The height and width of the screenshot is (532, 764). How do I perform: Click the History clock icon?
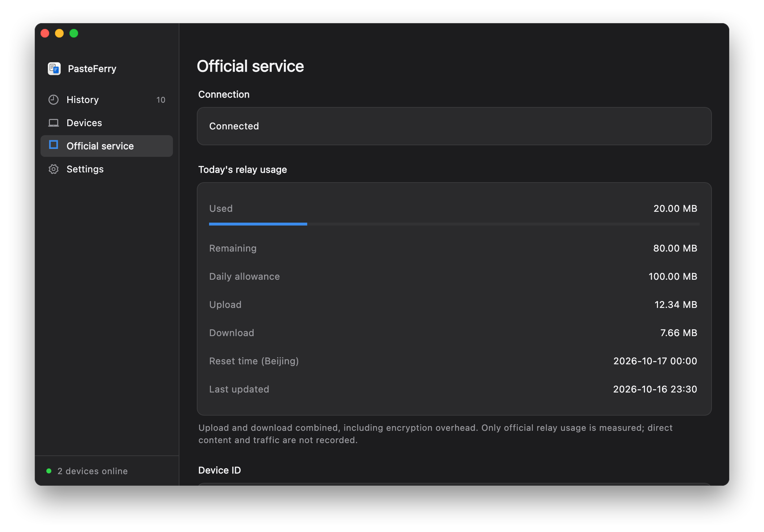(54, 100)
